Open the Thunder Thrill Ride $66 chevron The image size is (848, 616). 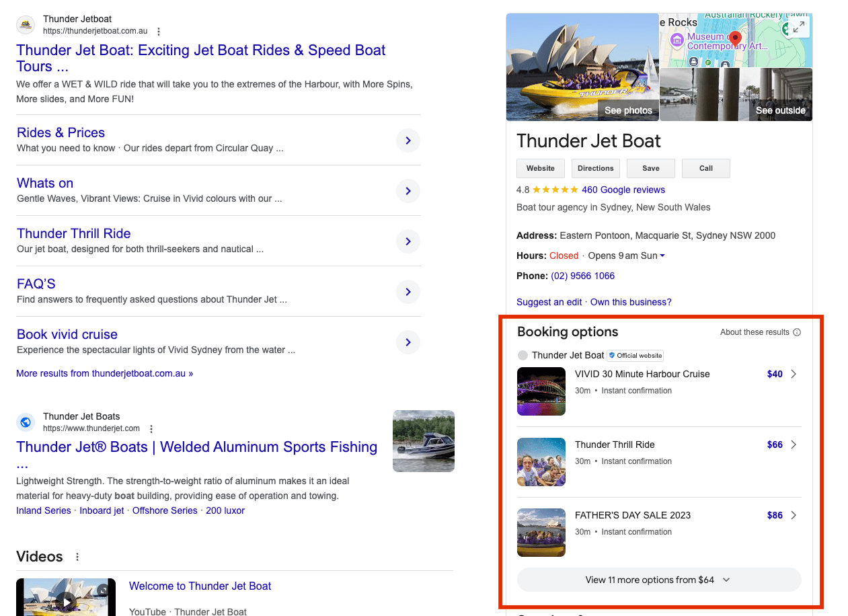pyautogui.click(x=794, y=445)
